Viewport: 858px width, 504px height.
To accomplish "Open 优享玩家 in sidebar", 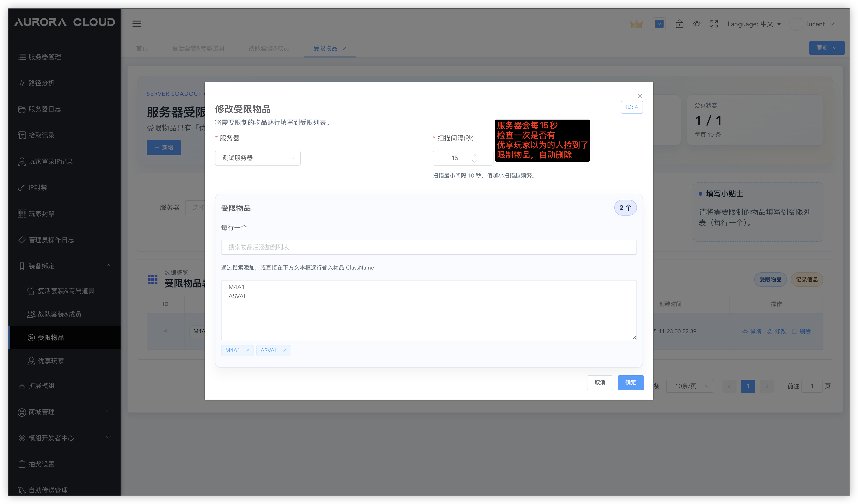I will click(x=51, y=361).
